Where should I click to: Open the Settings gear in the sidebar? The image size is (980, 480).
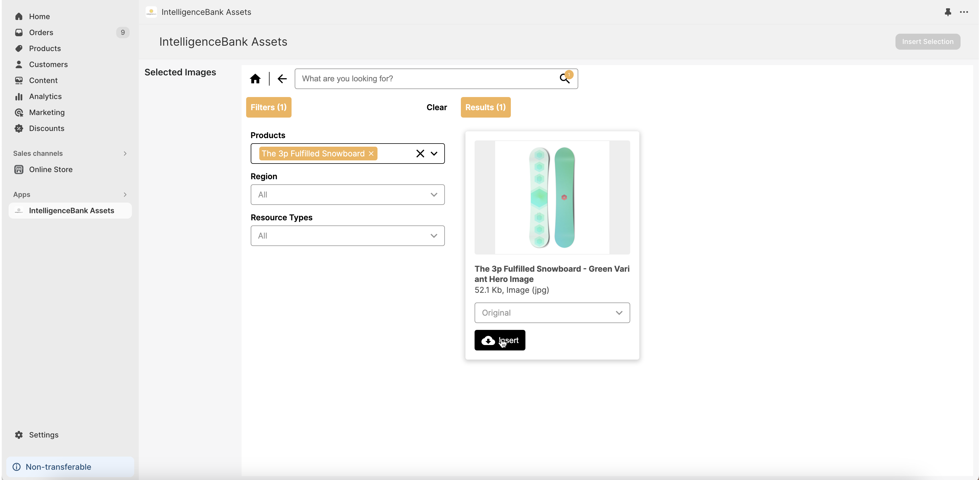[19, 435]
